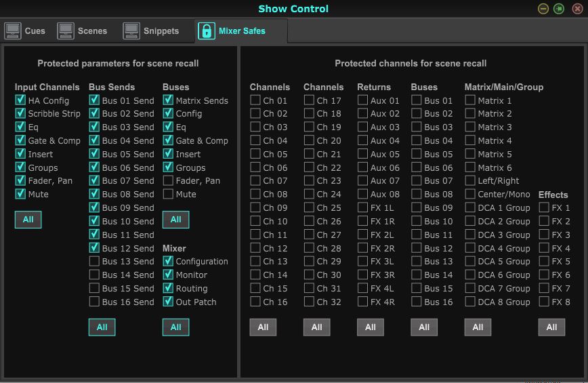Image resolution: width=588 pixels, height=383 pixels.
Task: Uncheck Gate & Comp under Input Channels
Action: (20, 140)
